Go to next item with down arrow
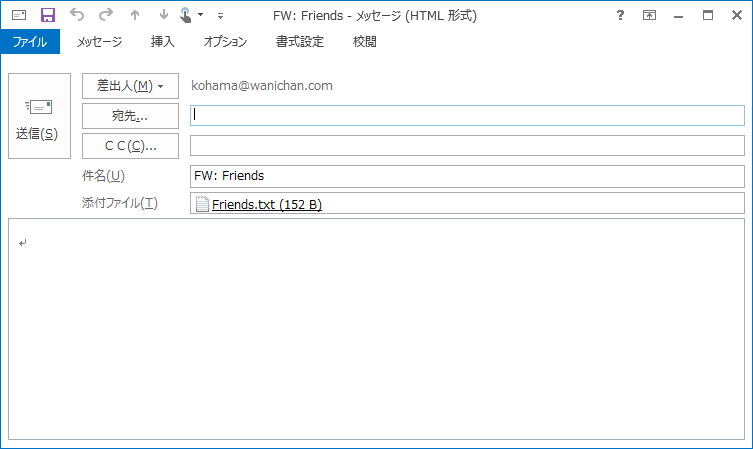753x449 pixels. pyautogui.click(x=163, y=16)
